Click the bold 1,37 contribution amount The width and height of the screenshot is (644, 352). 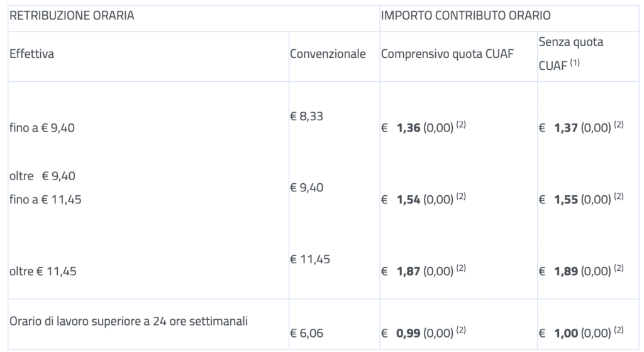566,128
